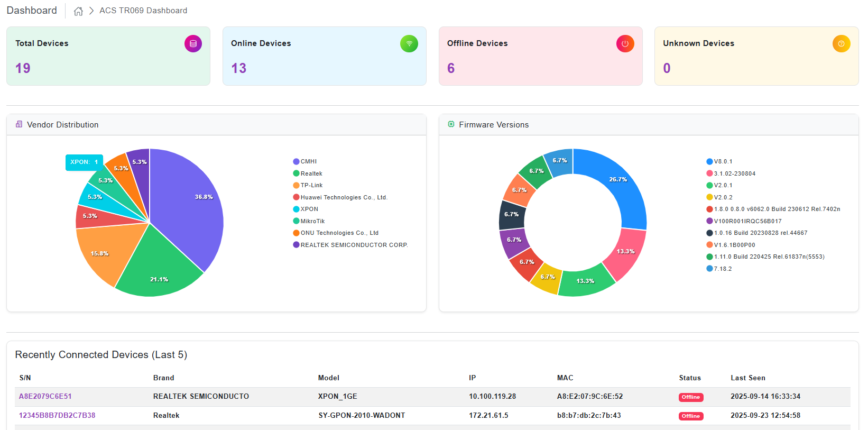Viewport: 868px width, 430px height.
Task: Toggle MikroTik legend entry visibility
Action: click(x=312, y=221)
